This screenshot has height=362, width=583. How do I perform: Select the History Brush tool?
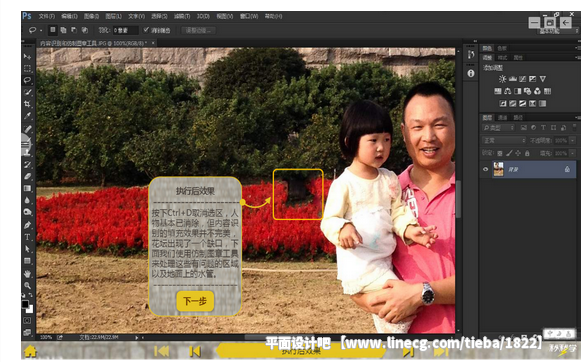pyautogui.click(x=27, y=164)
